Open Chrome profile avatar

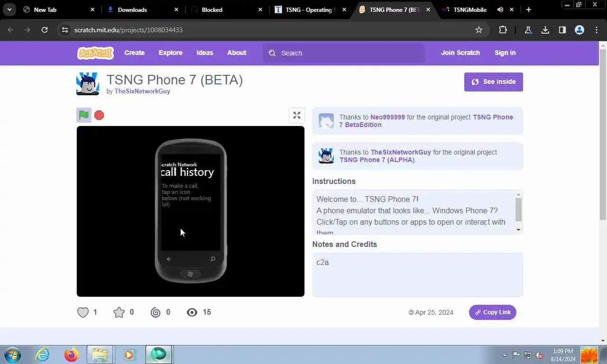tap(579, 30)
